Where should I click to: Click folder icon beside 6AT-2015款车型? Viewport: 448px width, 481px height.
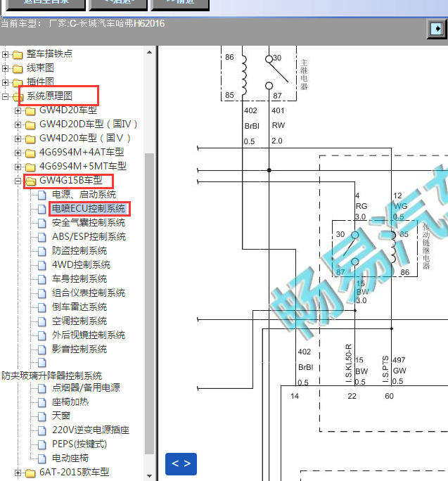[30, 473]
